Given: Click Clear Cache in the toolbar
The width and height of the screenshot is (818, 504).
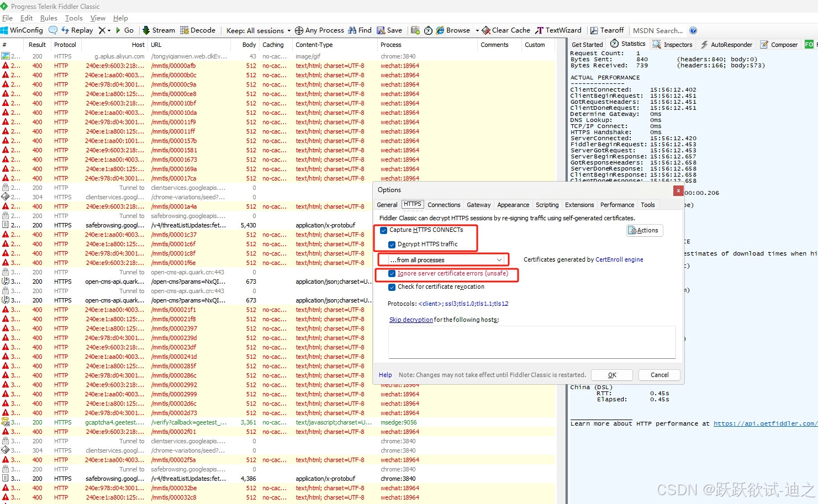Looking at the screenshot, I should tap(506, 30).
